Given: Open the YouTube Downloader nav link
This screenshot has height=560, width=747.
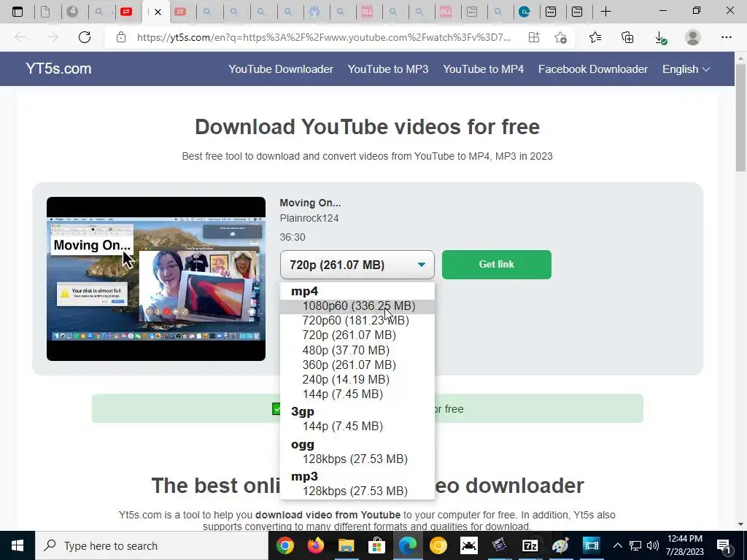Looking at the screenshot, I should [x=281, y=69].
